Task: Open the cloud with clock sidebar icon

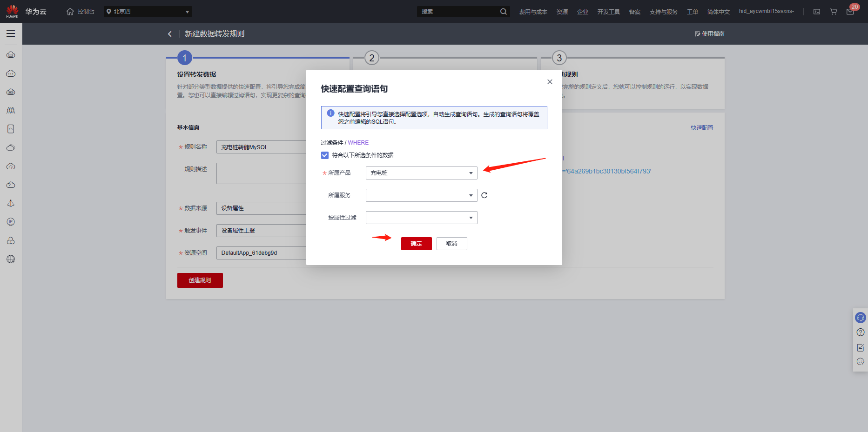Action: coord(11,185)
